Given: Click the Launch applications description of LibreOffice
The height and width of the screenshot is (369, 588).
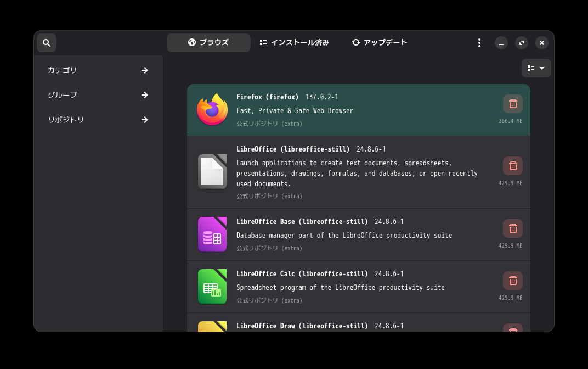Looking at the screenshot, I should (357, 174).
